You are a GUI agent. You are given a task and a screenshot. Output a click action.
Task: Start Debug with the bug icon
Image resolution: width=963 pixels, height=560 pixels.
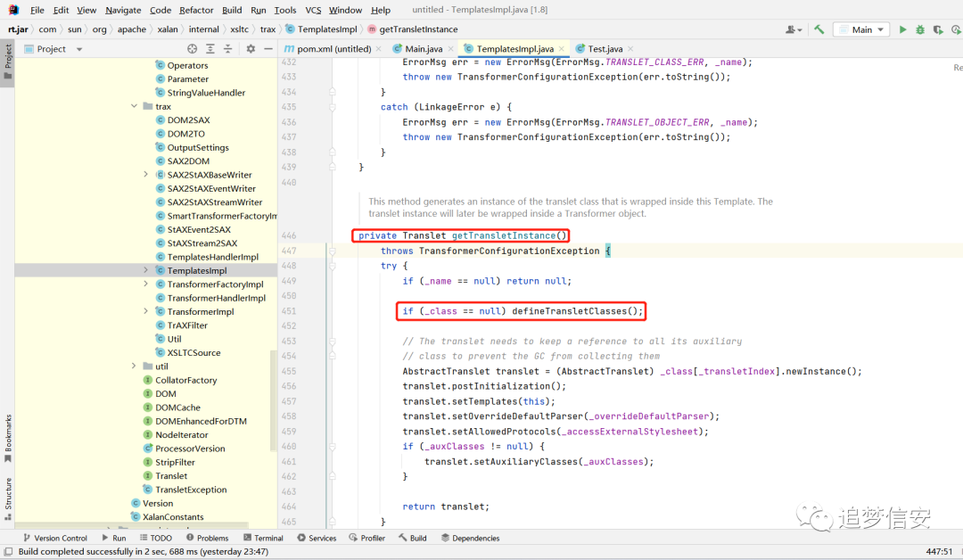tap(920, 29)
